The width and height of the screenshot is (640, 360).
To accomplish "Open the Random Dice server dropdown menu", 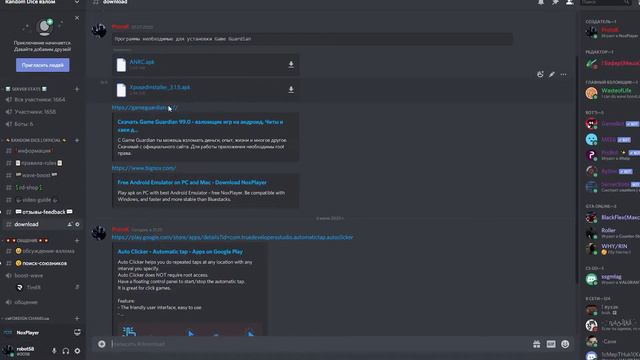I will pyautogui.click(x=77, y=2).
